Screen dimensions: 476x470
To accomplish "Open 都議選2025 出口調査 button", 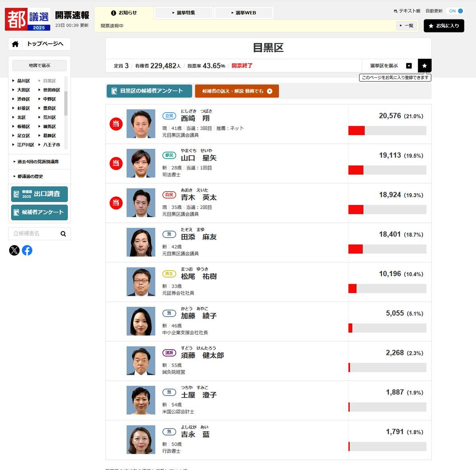I will [x=39, y=194].
